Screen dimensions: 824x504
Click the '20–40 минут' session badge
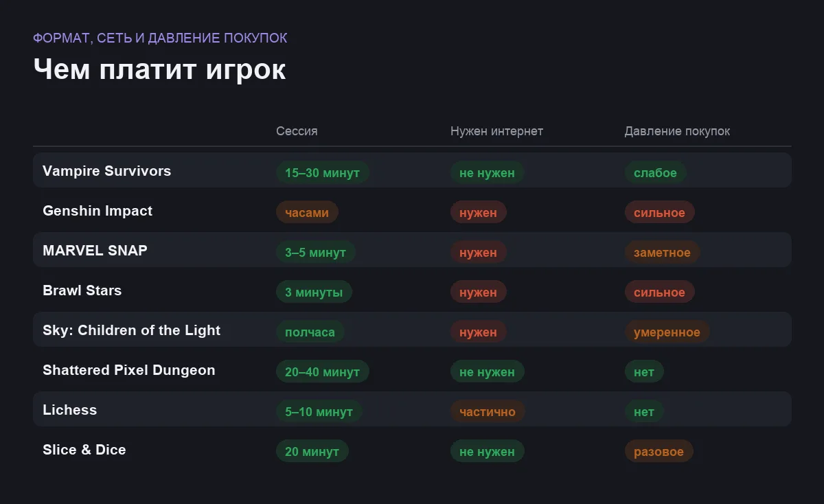323,371
